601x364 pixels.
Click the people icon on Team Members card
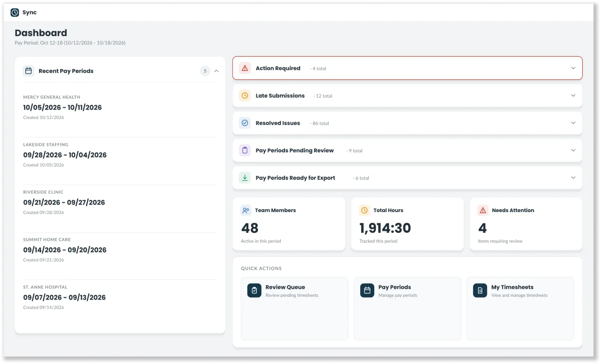click(245, 210)
